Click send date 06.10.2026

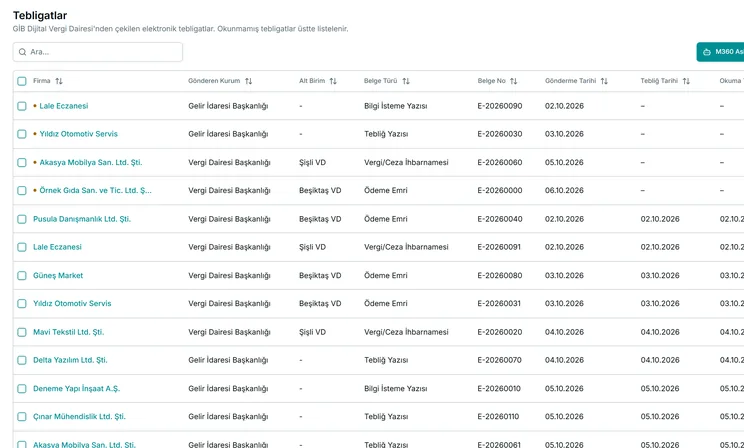[564, 190]
